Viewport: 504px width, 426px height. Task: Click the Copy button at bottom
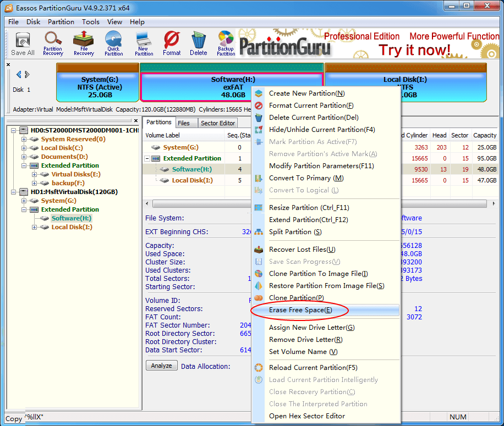click(14, 419)
